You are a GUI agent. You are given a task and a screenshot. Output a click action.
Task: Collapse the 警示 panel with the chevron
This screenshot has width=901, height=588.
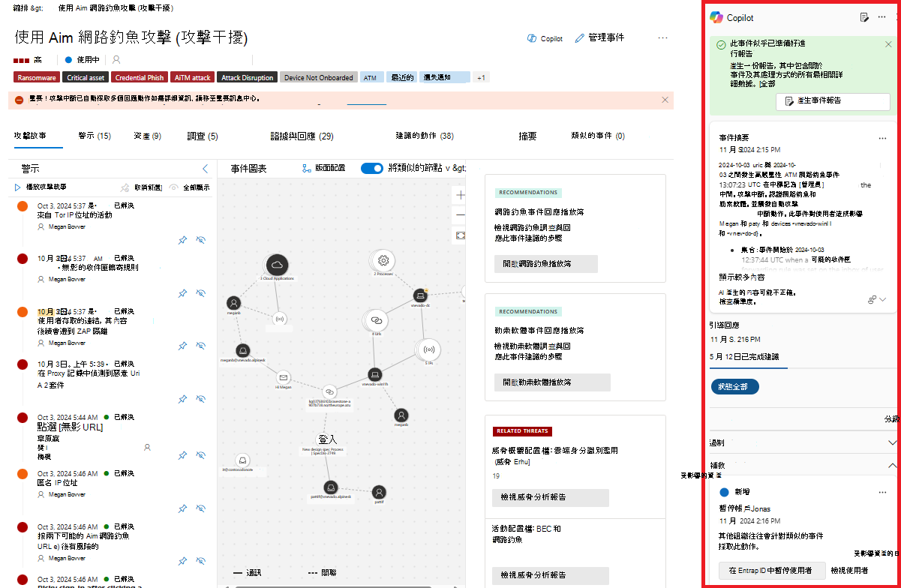tap(206, 169)
